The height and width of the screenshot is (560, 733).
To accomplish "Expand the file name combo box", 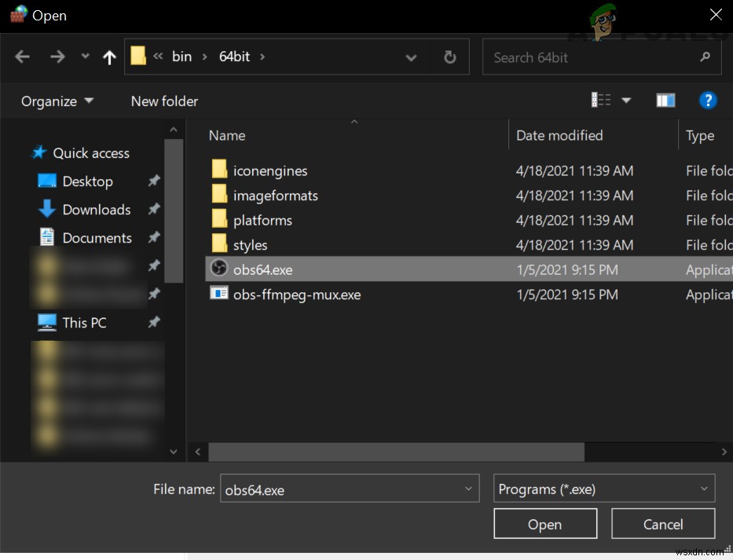I will point(467,489).
